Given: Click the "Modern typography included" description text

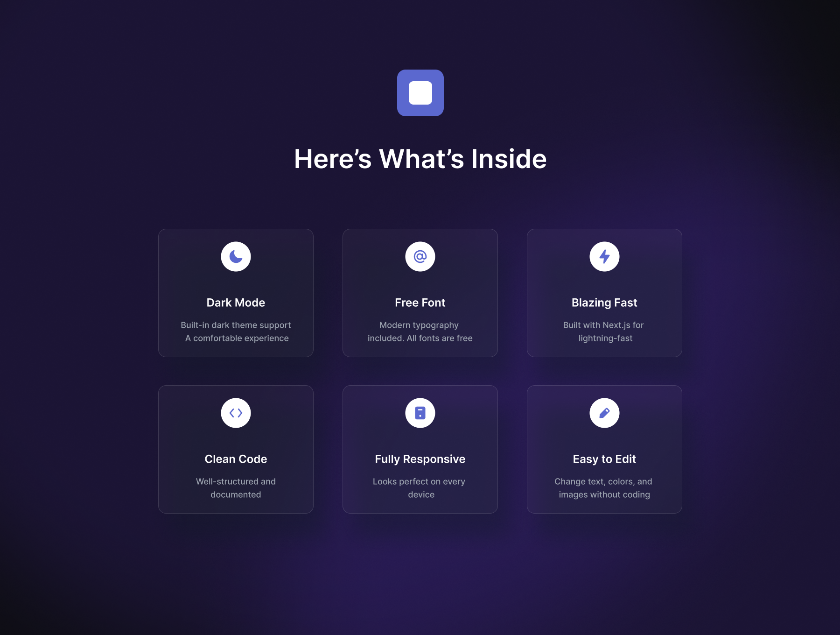Looking at the screenshot, I should pos(420,332).
